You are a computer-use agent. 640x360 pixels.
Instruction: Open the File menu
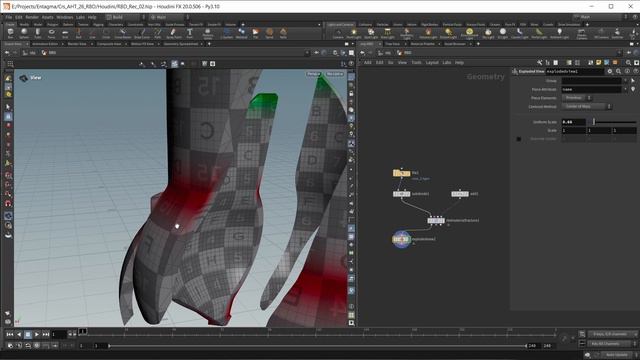pyautogui.click(x=9, y=17)
